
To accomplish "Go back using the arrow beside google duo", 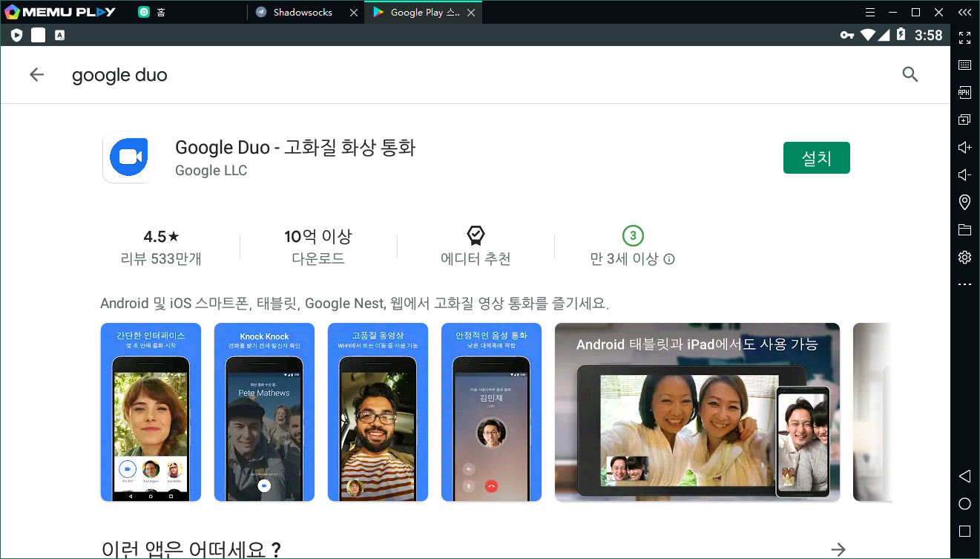I will (36, 74).
